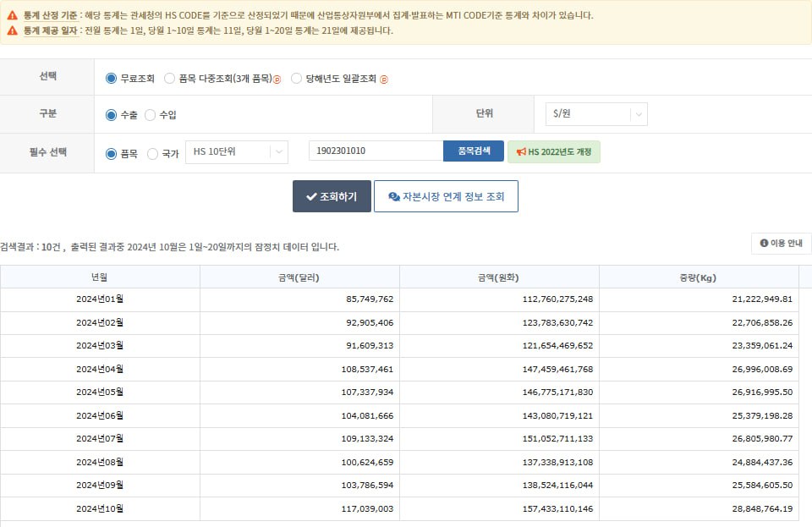The height and width of the screenshot is (527, 812).
Task: Click the 금액(달러) column header
Action: (299, 277)
